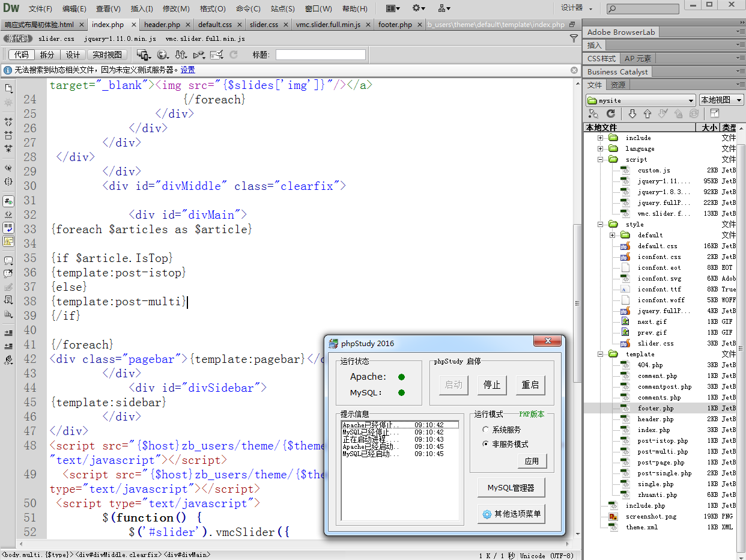Open the Extend Dreamweaver gear icon
746x560 pixels.
(419, 8)
